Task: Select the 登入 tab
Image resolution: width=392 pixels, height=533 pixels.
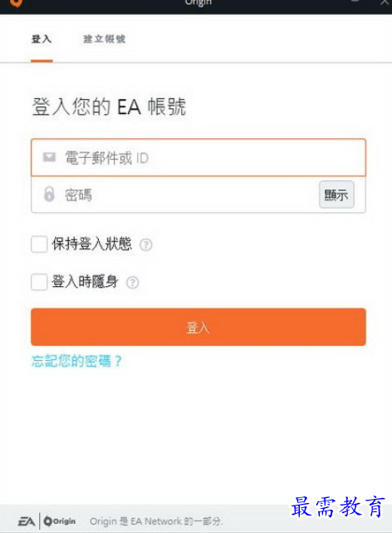Action: coord(42,39)
